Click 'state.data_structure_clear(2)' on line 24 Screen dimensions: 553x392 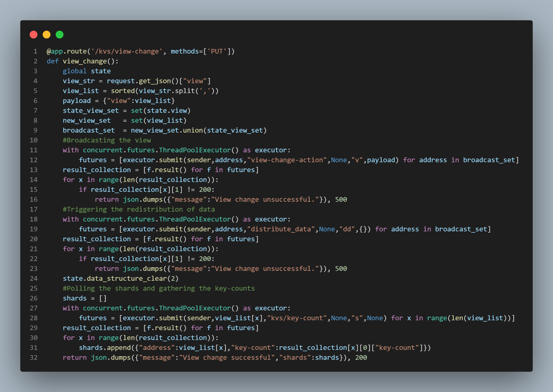click(x=121, y=279)
